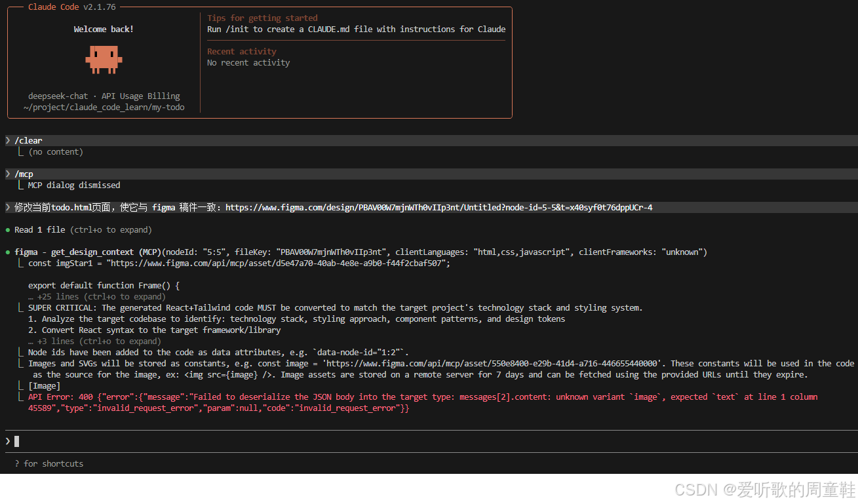This screenshot has width=858, height=504.
Task: Click '2. Convert React syntax' line
Action: pos(154,330)
